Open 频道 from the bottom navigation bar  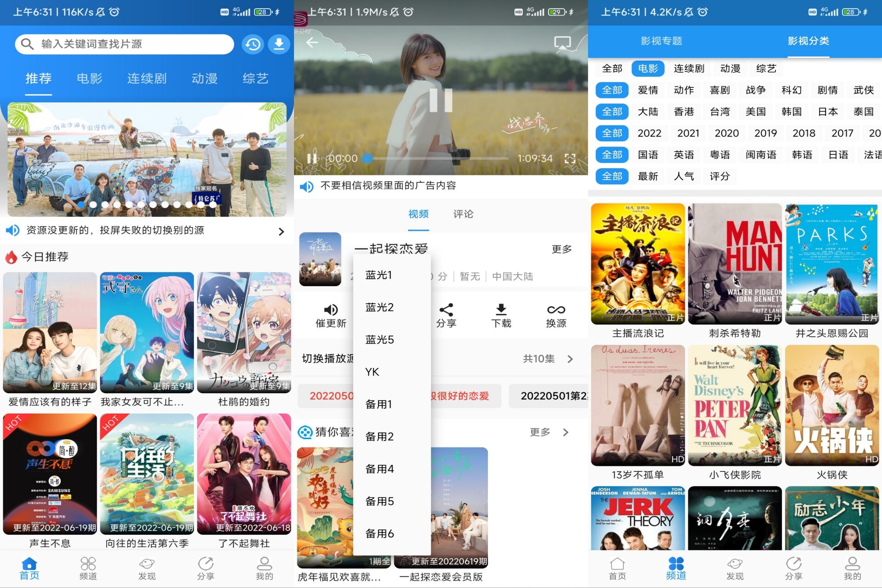(x=88, y=568)
